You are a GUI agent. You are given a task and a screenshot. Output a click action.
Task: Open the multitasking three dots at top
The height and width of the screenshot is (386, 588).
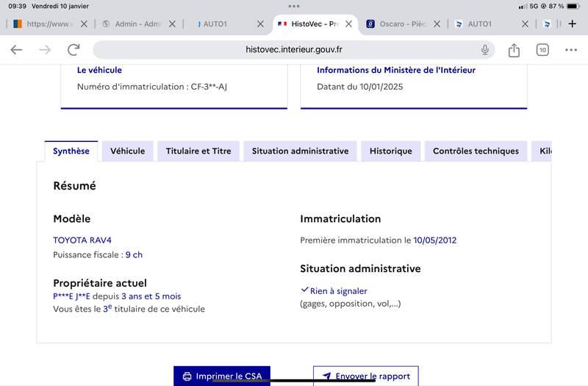[x=294, y=6]
